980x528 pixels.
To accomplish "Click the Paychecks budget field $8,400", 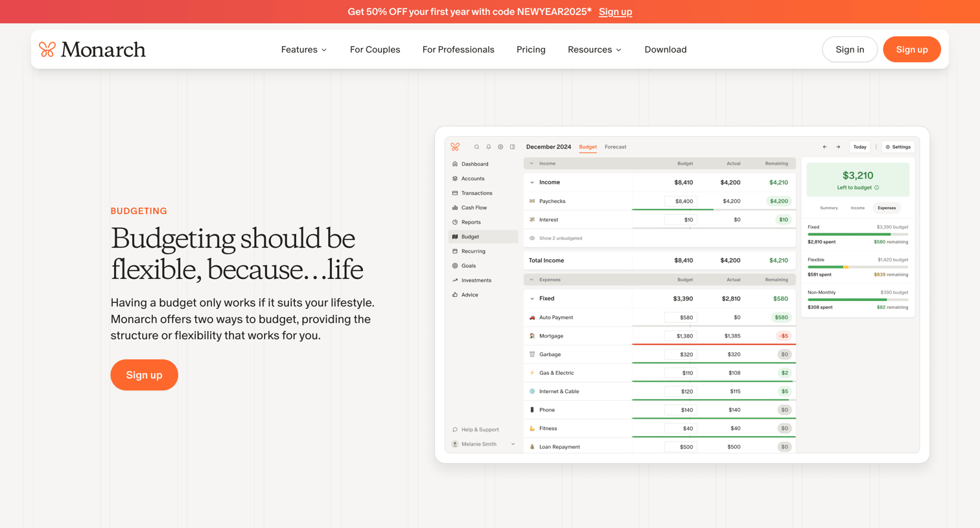I will 681,201.
